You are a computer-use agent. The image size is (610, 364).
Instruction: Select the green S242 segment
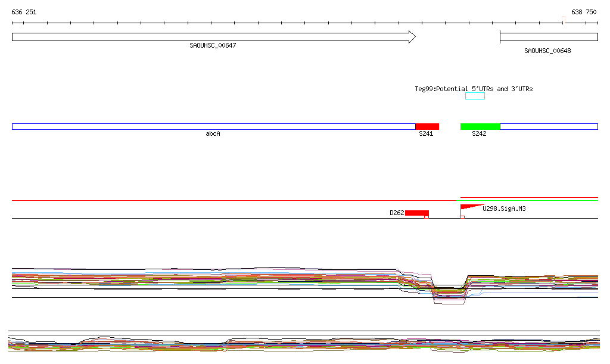480,126
